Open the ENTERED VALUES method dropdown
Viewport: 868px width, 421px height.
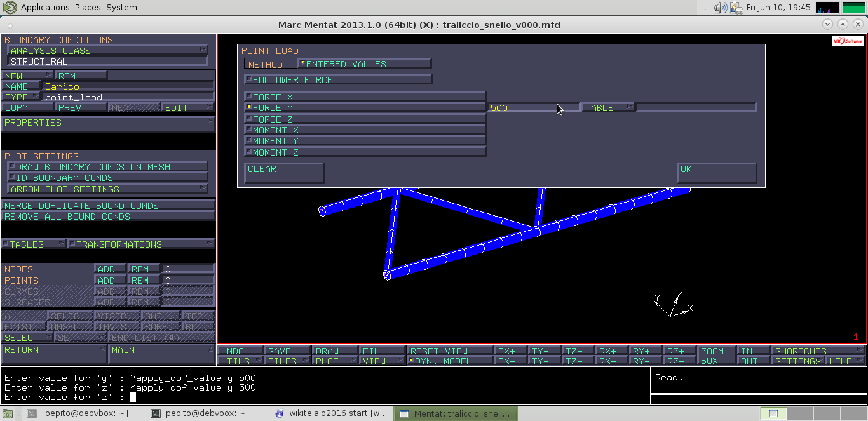(x=365, y=64)
